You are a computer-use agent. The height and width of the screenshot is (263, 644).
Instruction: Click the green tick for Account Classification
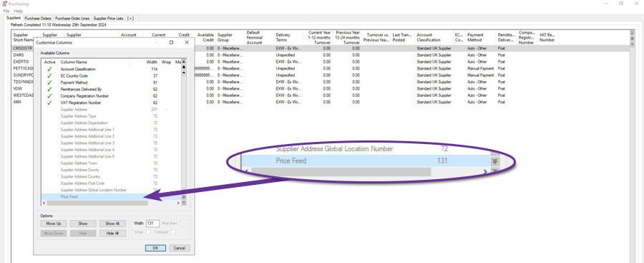[x=49, y=69]
